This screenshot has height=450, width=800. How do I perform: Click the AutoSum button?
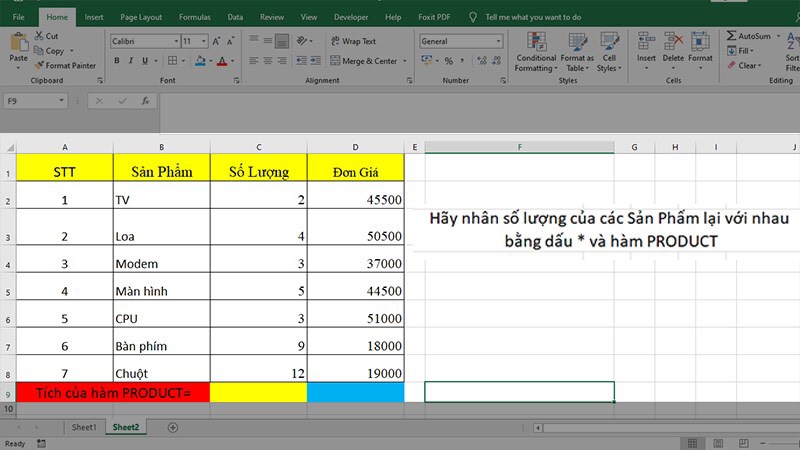click(x=748, y=36)
